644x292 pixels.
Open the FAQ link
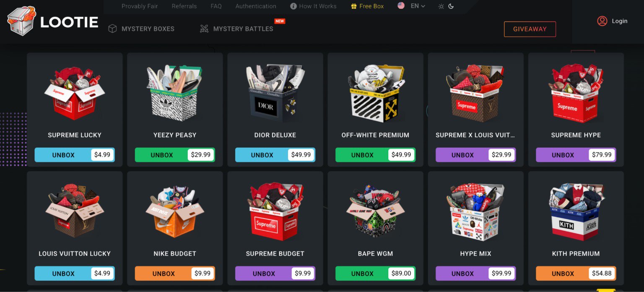tap(216, 6)
